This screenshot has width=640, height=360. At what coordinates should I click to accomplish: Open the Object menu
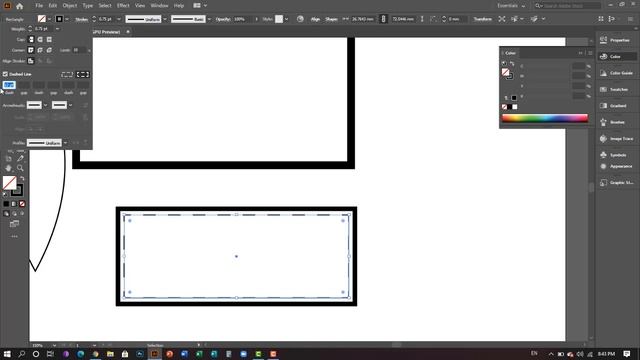(x=70, y=6)
